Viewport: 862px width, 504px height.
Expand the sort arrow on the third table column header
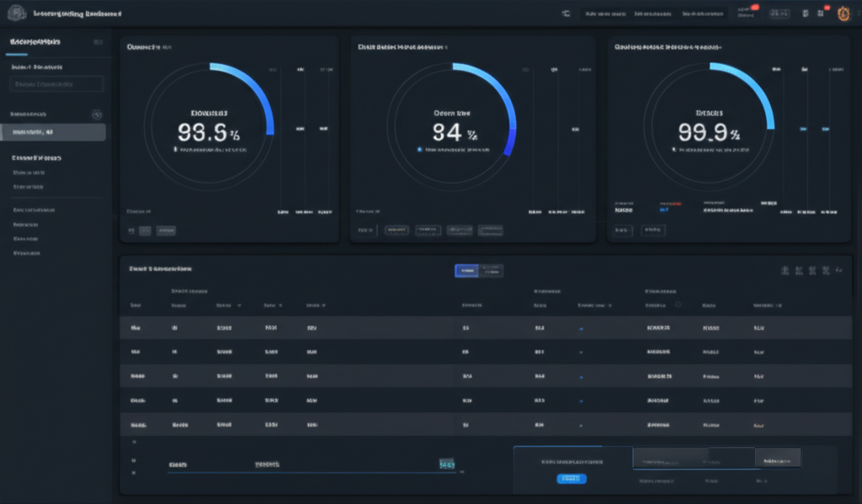point(239,306)
